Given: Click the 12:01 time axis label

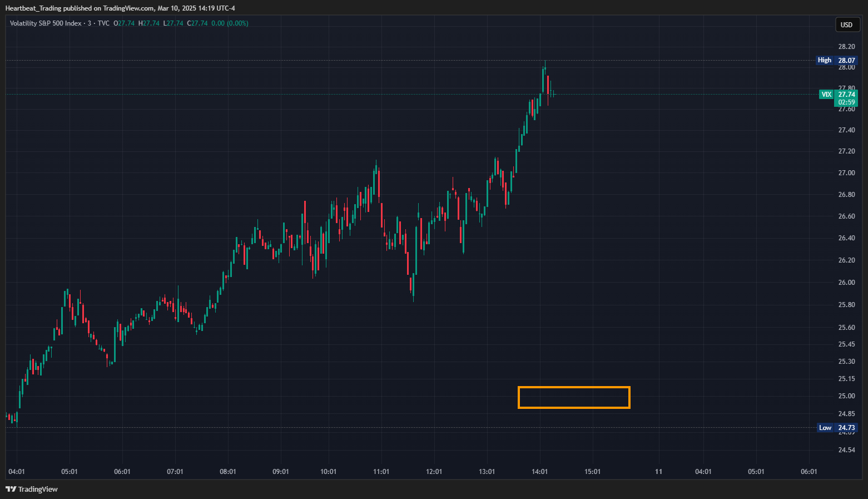Looking at the screenshot, I should [x=434, y=472].
